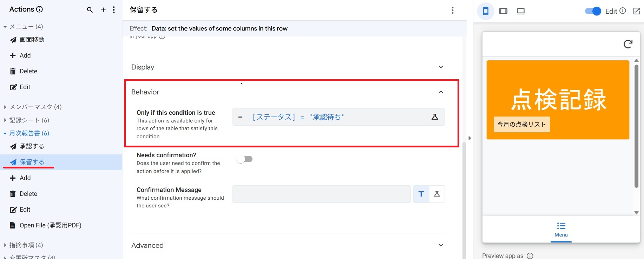Click the 今月の点検リスト button in preview
644x259 pixels.
pyautogui.click(x=521, y=124)
